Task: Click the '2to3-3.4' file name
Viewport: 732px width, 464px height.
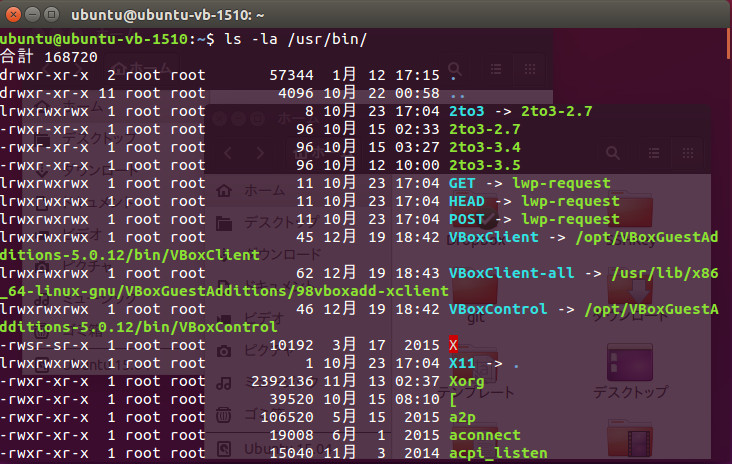Action: 485,148
